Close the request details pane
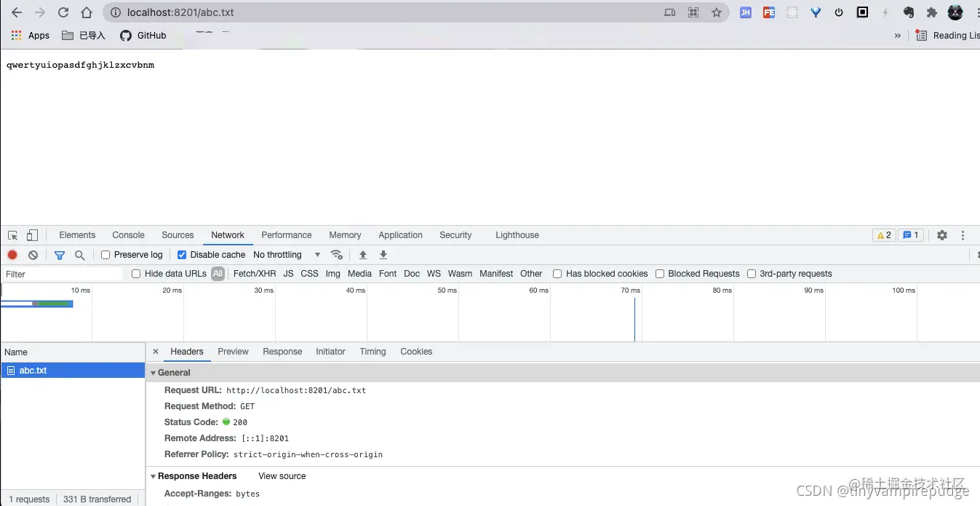The image size is (980, 506). click(x=156, y=352)
